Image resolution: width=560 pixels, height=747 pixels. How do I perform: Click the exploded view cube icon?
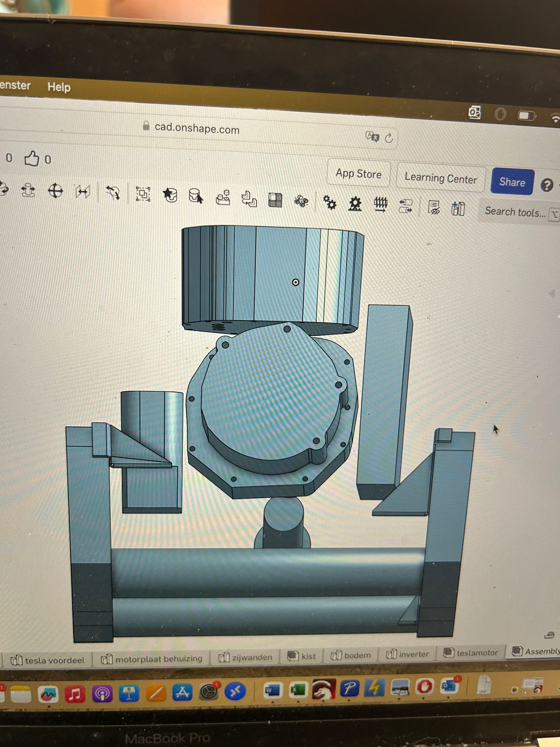click(275, 200)
